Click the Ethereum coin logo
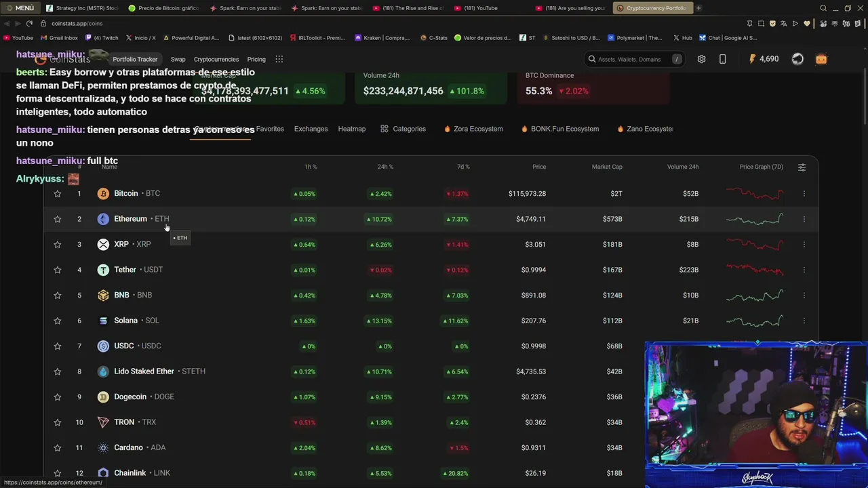This screenshot has width=868, height=488. 103,219
